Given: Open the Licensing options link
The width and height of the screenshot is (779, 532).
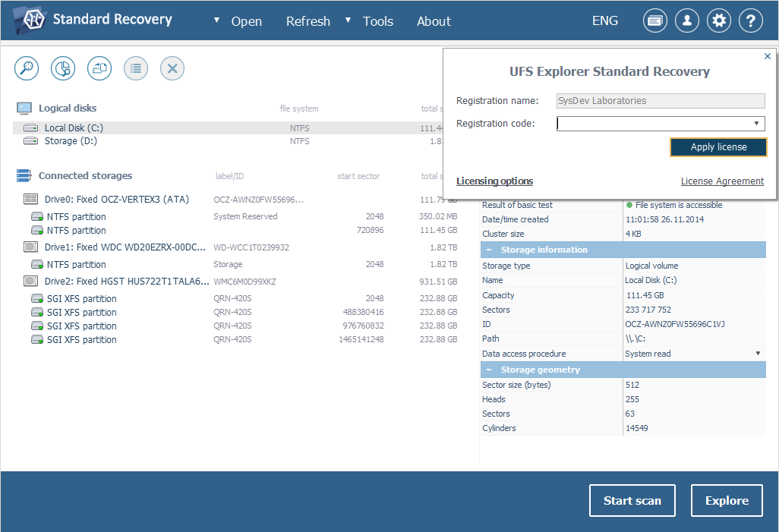Looking at the screenshot, I should coord(494,181).
